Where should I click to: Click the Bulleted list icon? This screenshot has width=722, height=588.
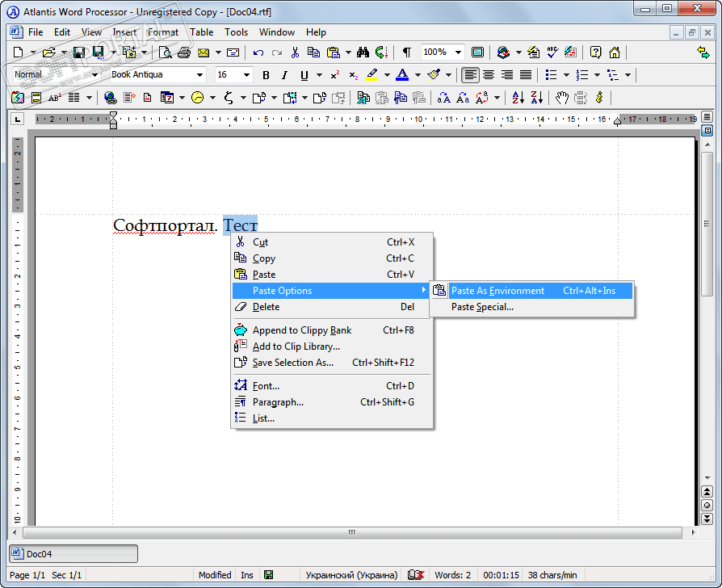coord(551,75)
